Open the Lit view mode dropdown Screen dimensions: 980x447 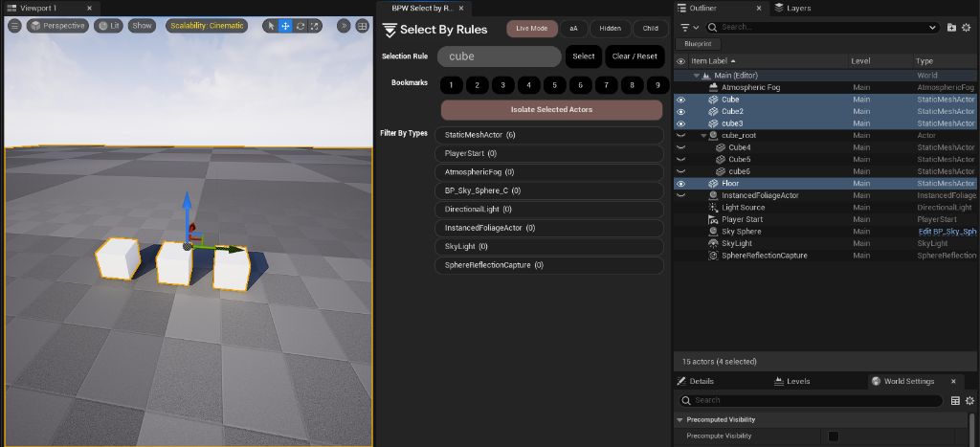(109, 26)
